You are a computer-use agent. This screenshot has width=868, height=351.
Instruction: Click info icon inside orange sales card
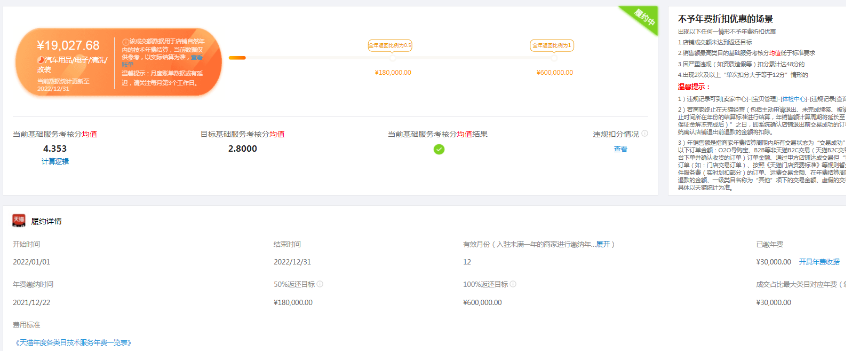(125, 42)
